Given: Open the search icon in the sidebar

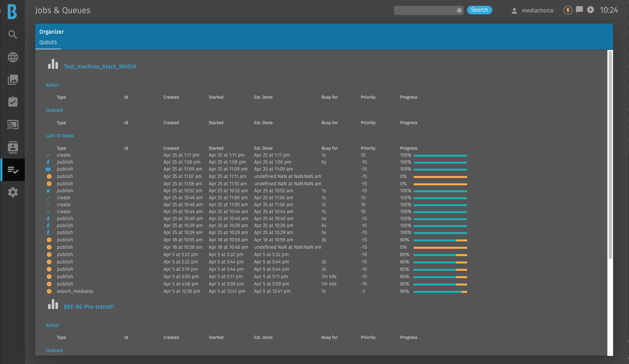Looking at the screenshot, I should coord(13,35).
